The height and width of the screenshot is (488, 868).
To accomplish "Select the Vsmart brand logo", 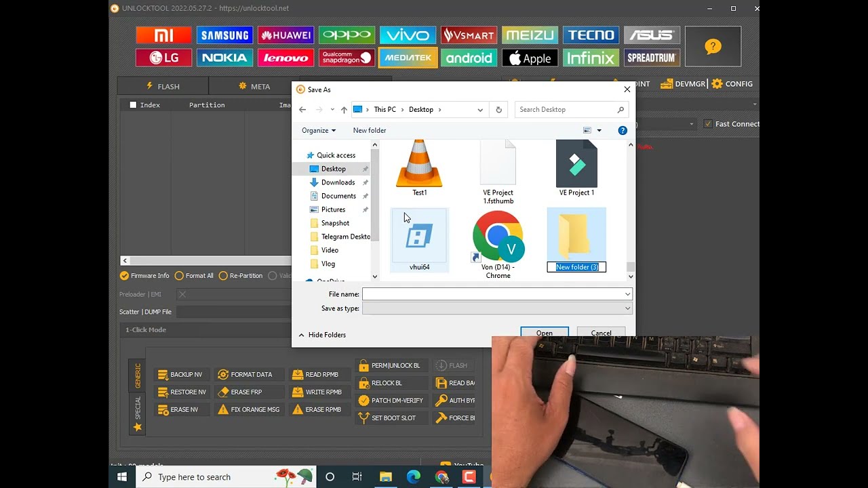I will coord(469,35).
